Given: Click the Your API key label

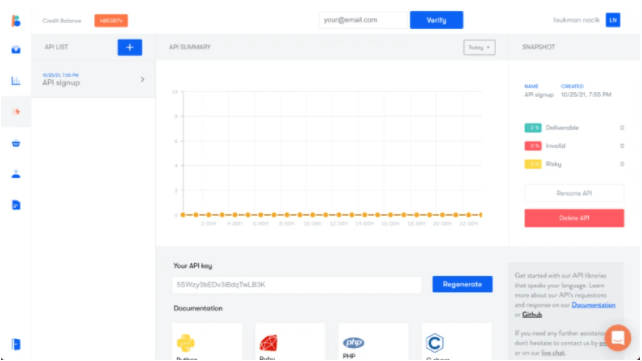Looking at the screenshot, I should [193, 266].
